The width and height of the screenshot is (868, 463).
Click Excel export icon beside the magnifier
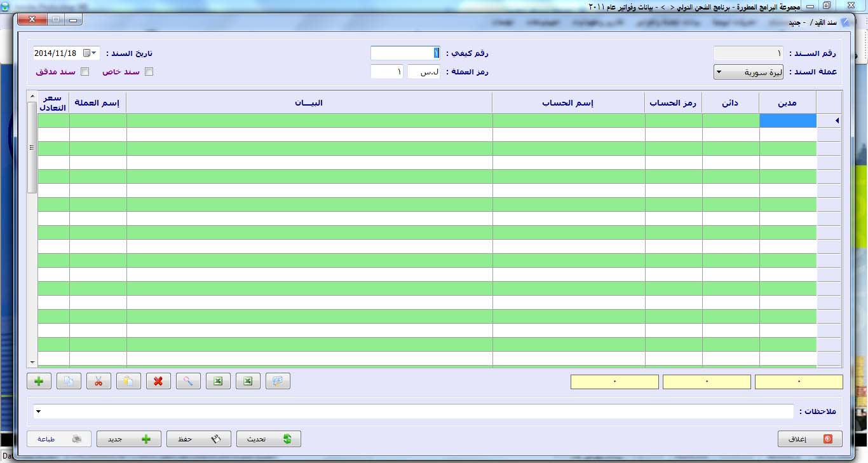(x=218, y=381)
